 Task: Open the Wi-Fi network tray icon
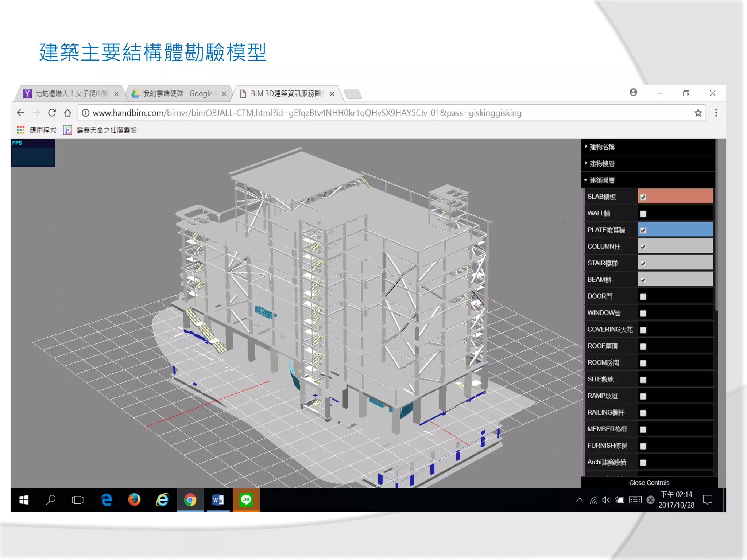point(593,500)
